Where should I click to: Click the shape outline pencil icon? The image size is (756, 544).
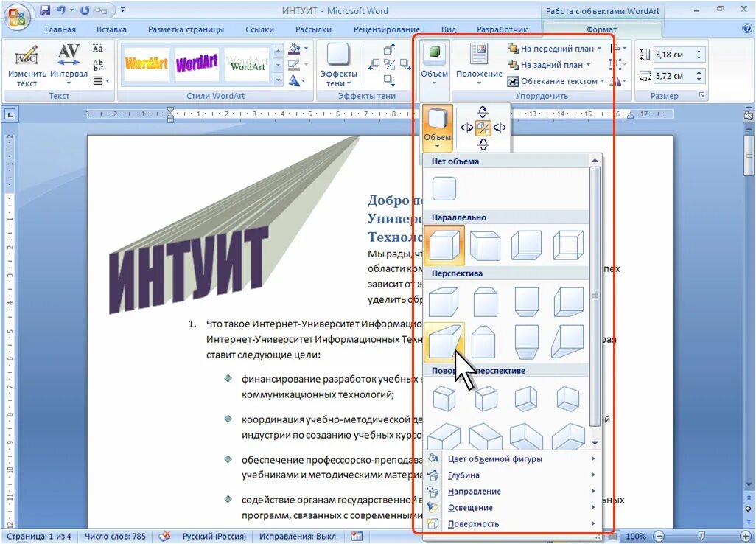click(293, 65)
